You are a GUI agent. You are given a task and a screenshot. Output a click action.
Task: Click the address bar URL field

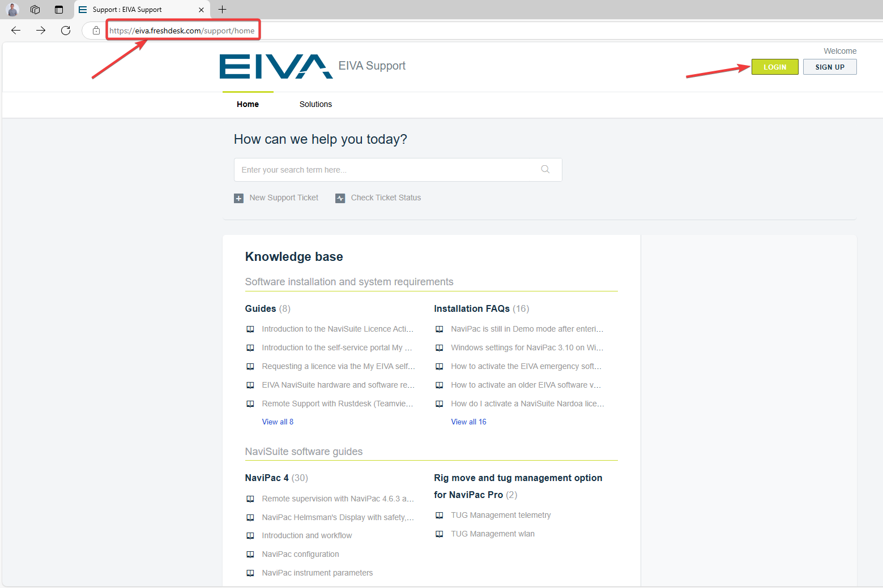click(x=182, y=31)
